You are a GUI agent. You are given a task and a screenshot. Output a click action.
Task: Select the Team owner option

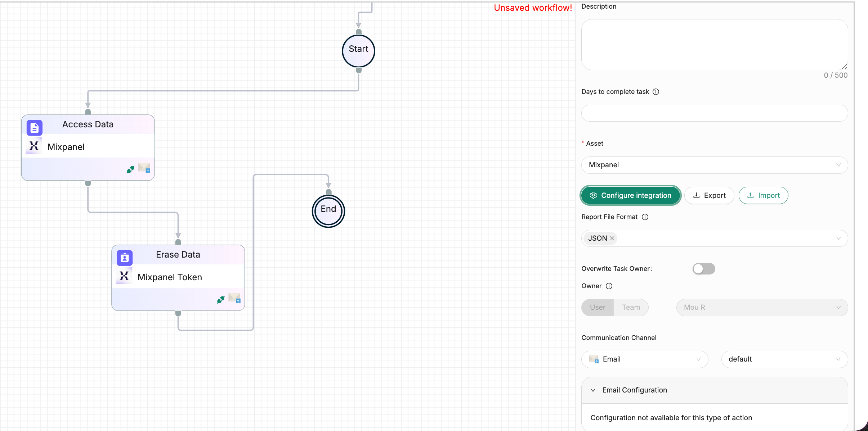pyautogui.click(x=631, y=307)
